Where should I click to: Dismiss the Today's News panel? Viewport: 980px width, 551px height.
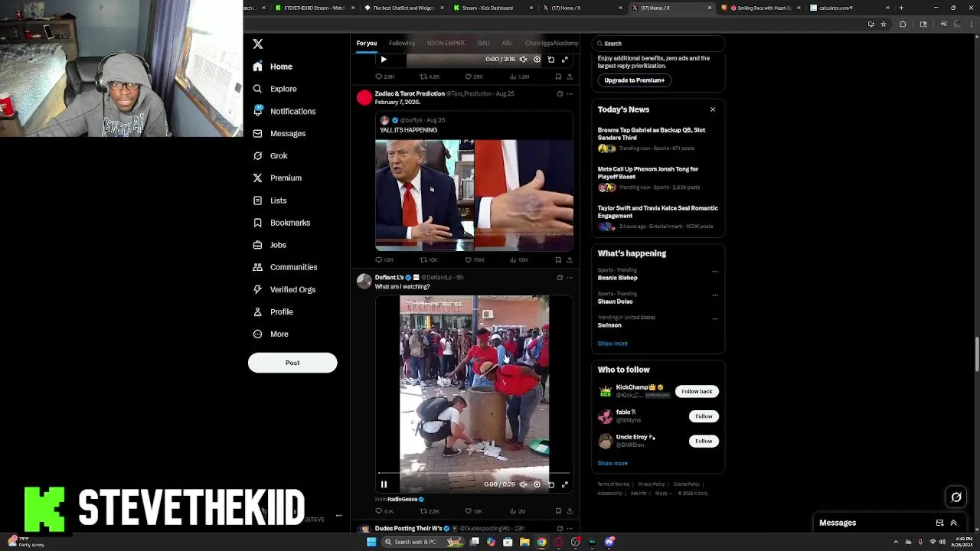coord(713,109)
